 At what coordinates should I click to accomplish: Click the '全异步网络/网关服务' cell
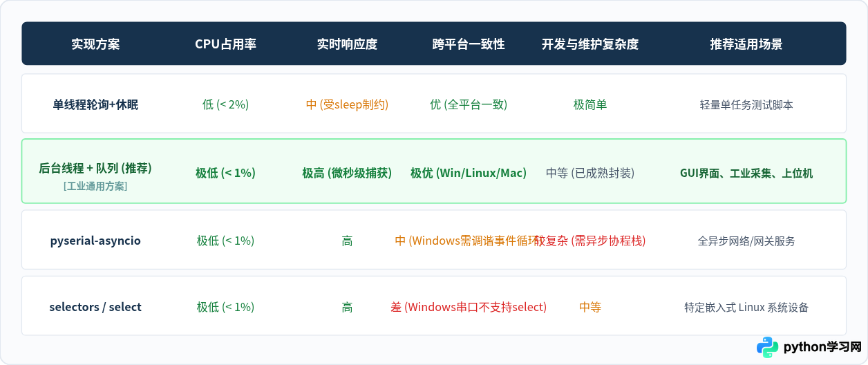point(746,241)
